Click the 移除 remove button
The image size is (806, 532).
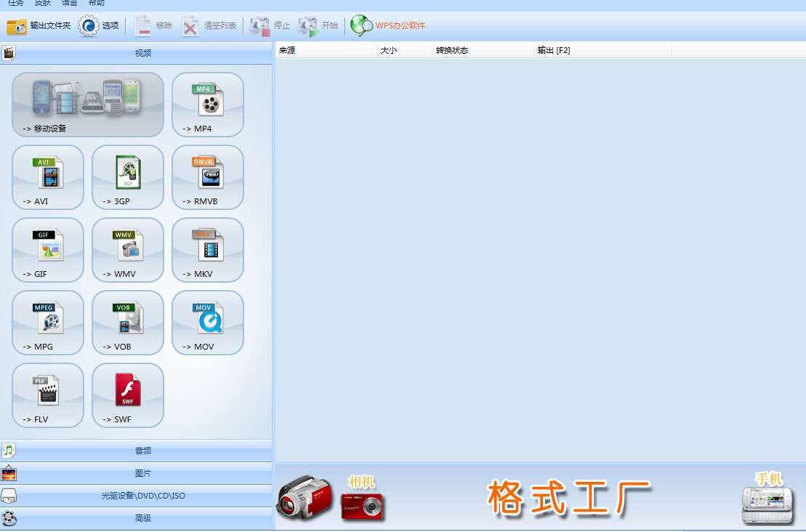[x=153, y=25]
